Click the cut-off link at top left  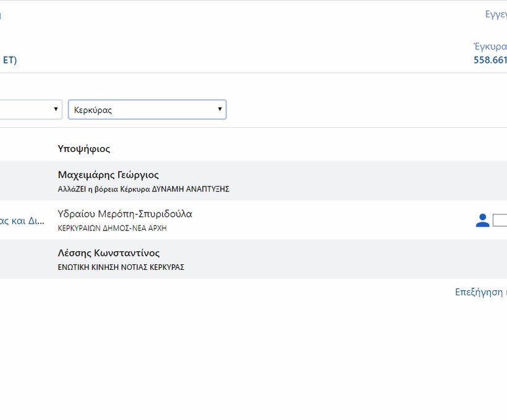click(x=1, y=15)
